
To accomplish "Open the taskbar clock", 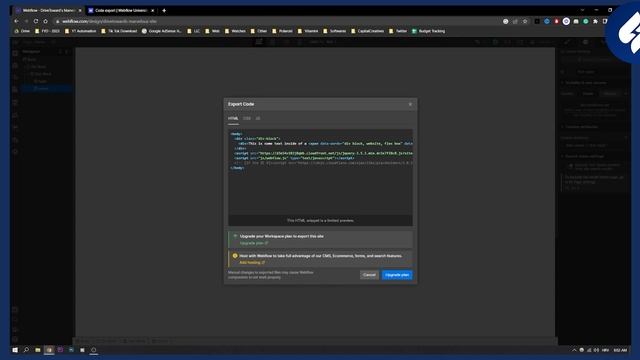I will [x=620, y=350].
